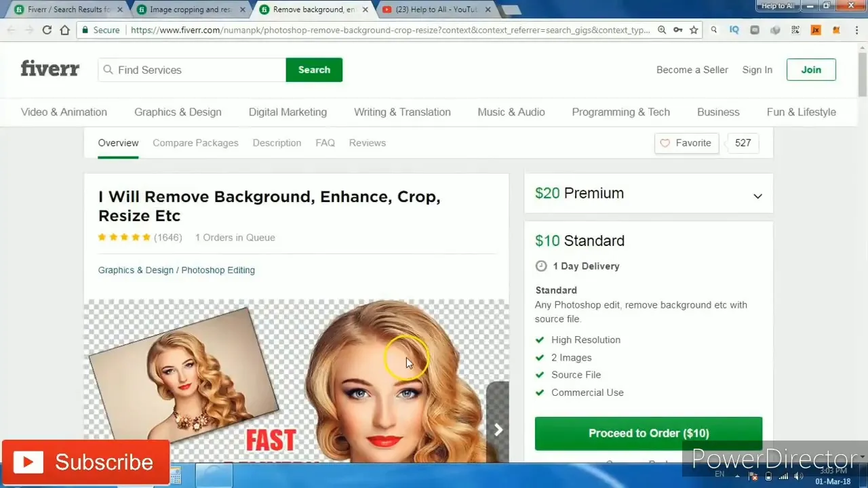Click the EN language indicator in taskbar
The height and width of the screenshot is (488, 868).
tap(719, 474)
